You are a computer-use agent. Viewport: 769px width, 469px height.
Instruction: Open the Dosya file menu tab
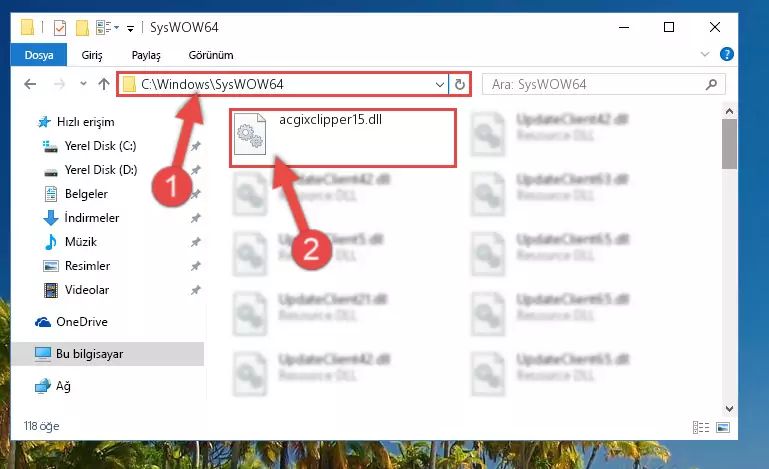tap(39, 55)
